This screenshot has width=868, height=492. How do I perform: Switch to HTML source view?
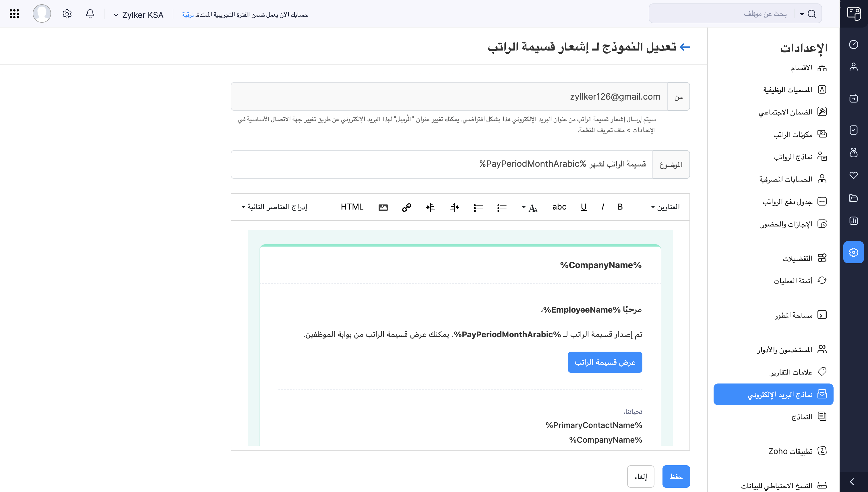(x=352, y=207)
